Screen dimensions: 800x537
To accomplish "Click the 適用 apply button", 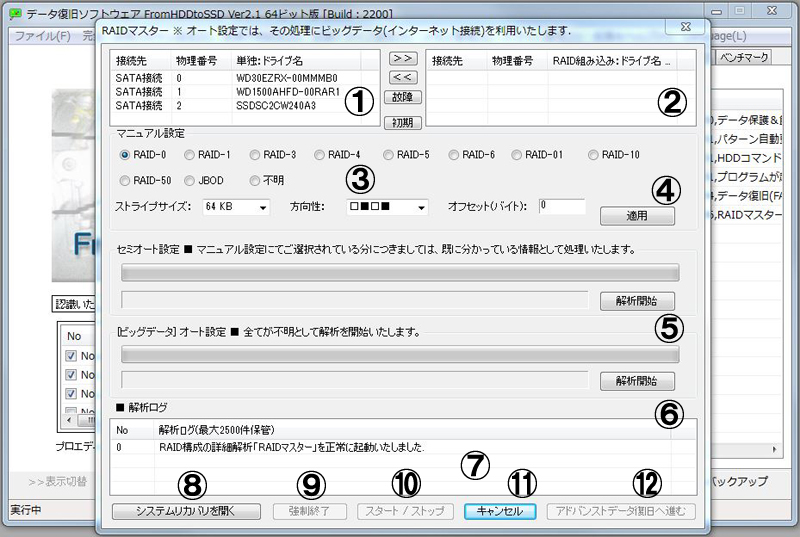I will [637, 216].
